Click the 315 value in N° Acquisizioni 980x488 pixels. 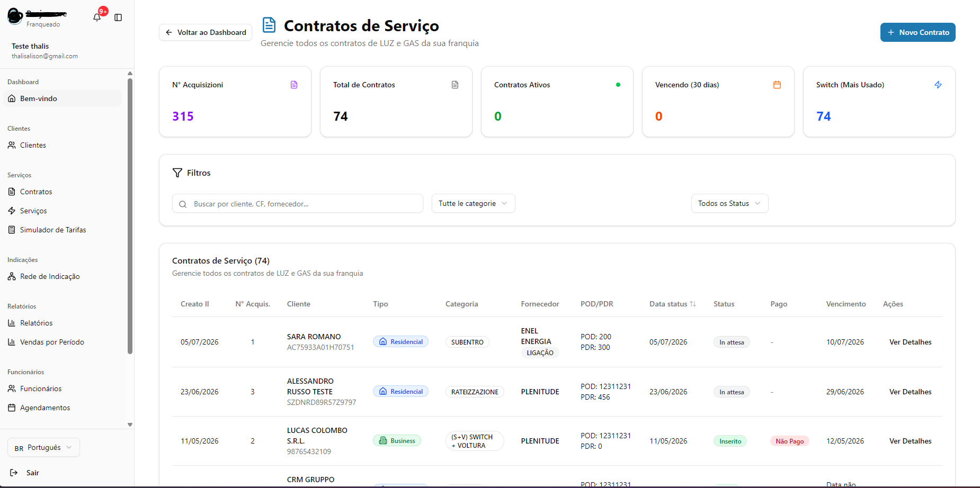[x=183, y=116]
